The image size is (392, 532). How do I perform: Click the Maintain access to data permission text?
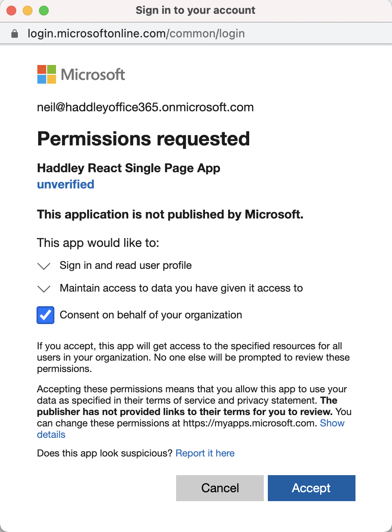(x=181, y=288)
